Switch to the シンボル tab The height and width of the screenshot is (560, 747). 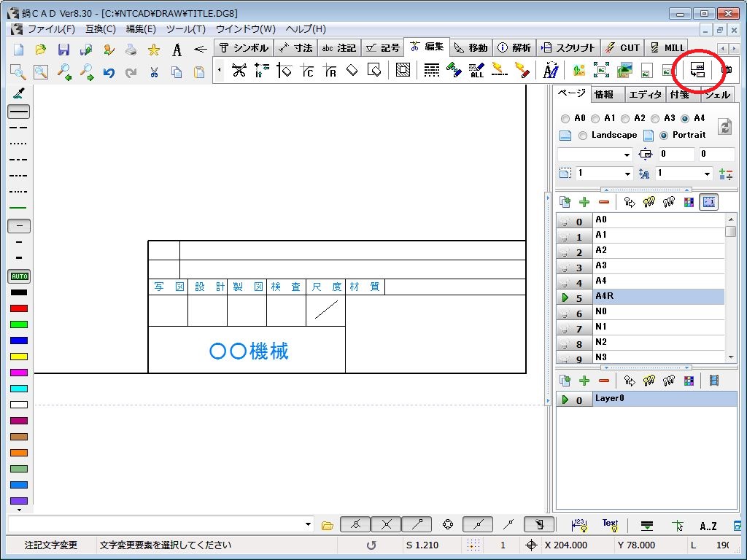pyautogui.click(x=244, y=47)
